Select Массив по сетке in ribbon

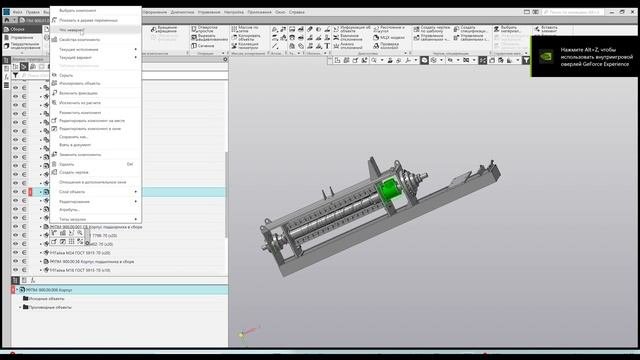pyautogui.click(x=245, y=29)
